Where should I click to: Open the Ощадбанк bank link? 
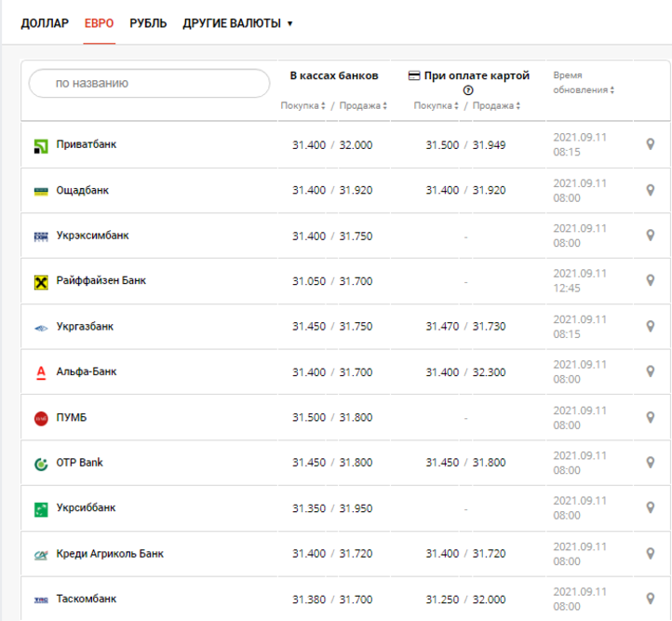(82, 190)
